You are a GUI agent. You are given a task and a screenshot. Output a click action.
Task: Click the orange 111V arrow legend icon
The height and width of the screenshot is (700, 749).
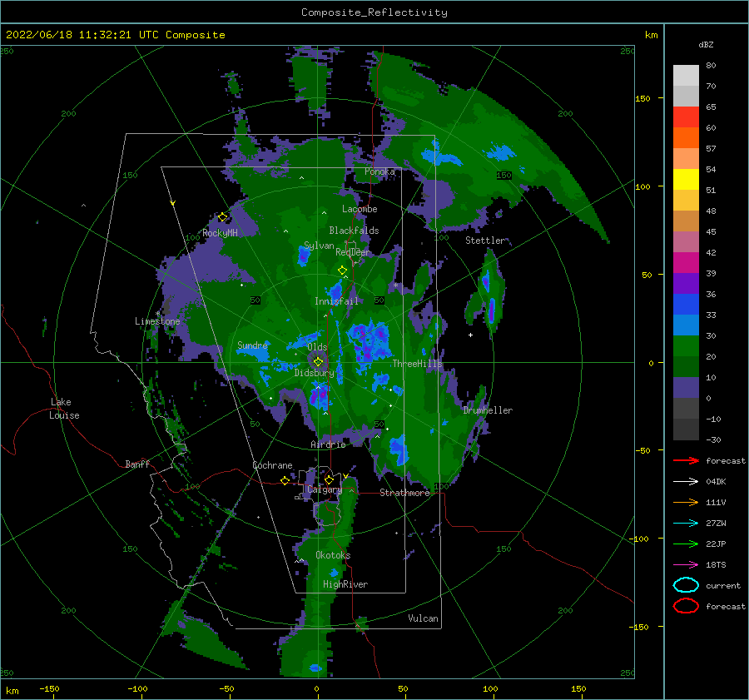click(686, 502)
